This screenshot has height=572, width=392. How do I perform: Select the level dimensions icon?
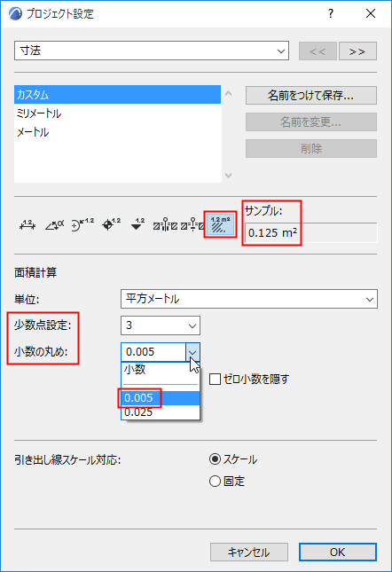[x=111, y=224]
